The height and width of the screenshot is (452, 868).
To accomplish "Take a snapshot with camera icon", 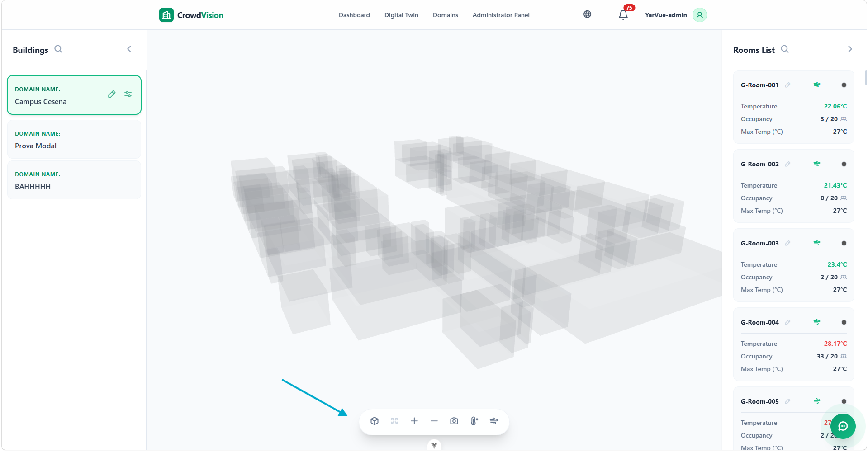I will click(454, 421).
